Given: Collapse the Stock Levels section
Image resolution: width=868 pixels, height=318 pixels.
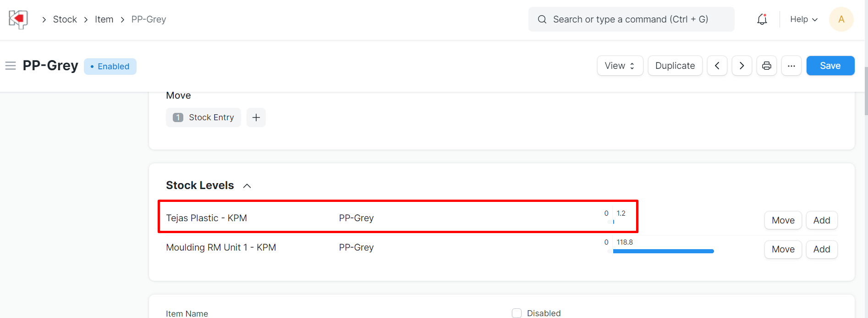Looking at the screenshot, I should click(x=247, y=186).
